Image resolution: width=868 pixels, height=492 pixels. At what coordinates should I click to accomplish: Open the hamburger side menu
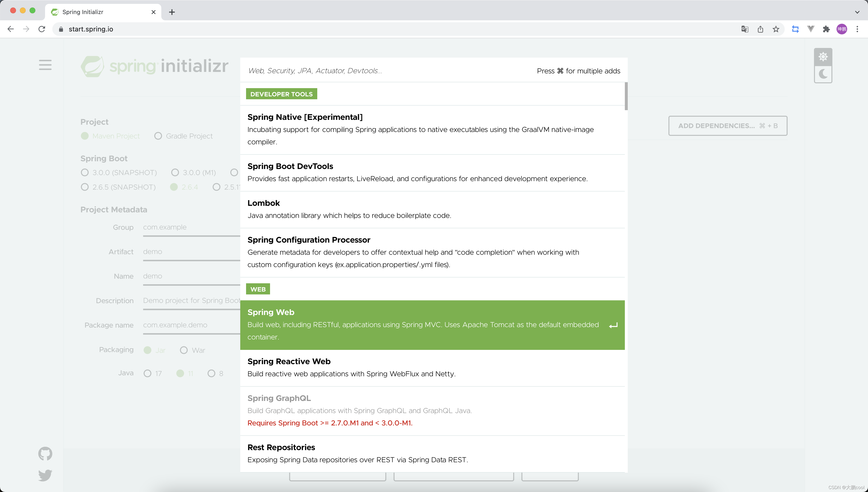click(45, 65)
